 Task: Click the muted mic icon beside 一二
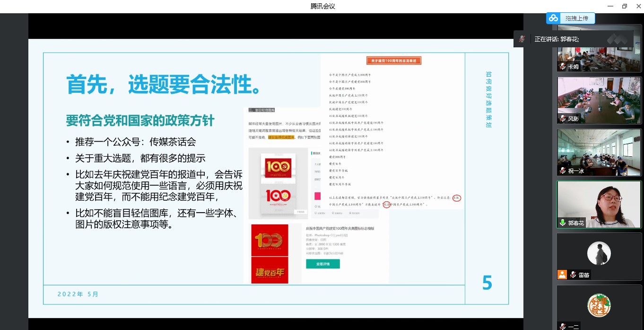[x=563, y=326]
